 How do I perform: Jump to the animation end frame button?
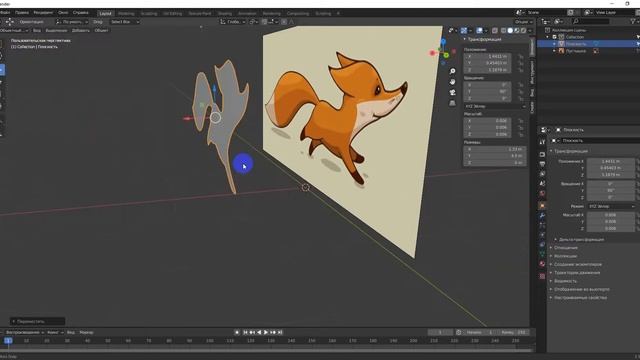point(280,332)
